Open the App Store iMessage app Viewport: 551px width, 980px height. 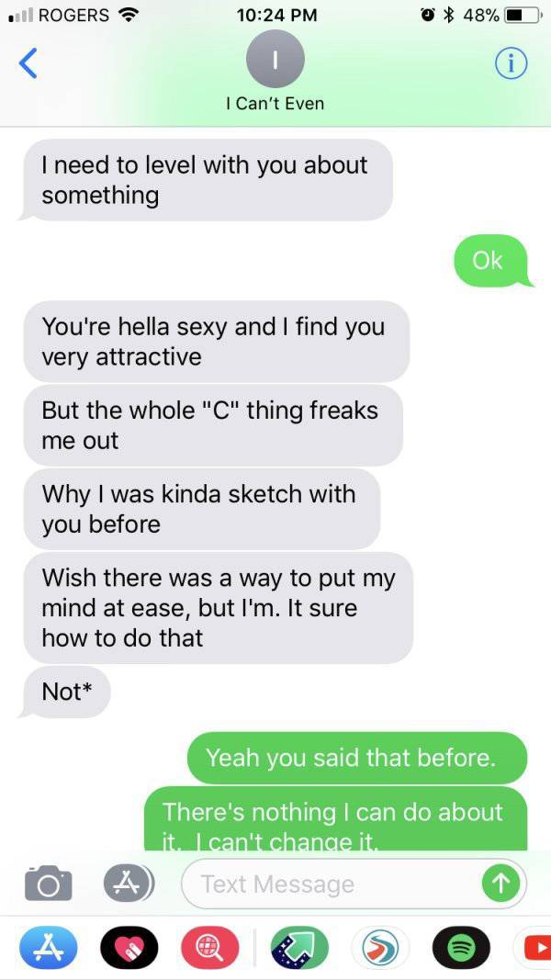pyautogui.click(x=48, y=948)
